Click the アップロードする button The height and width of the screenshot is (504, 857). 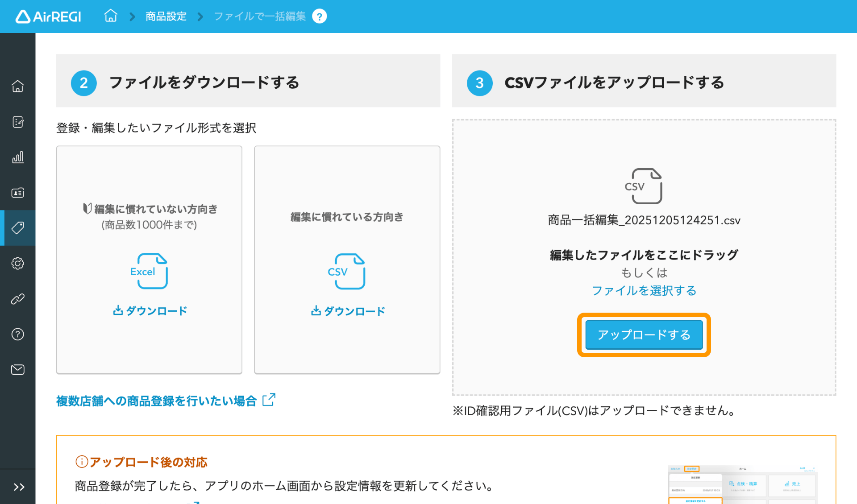click(x=644, y=335)
